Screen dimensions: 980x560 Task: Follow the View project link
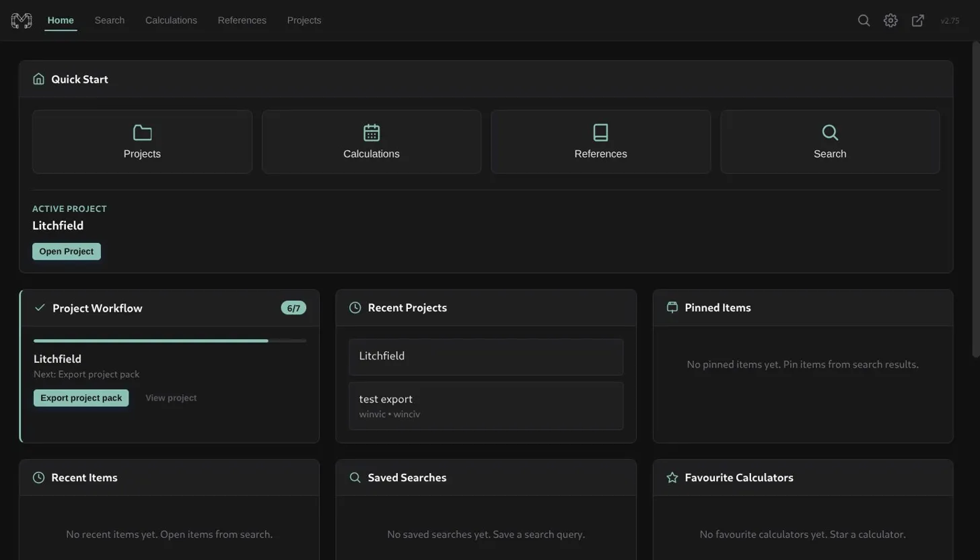[x=171, y=398]
